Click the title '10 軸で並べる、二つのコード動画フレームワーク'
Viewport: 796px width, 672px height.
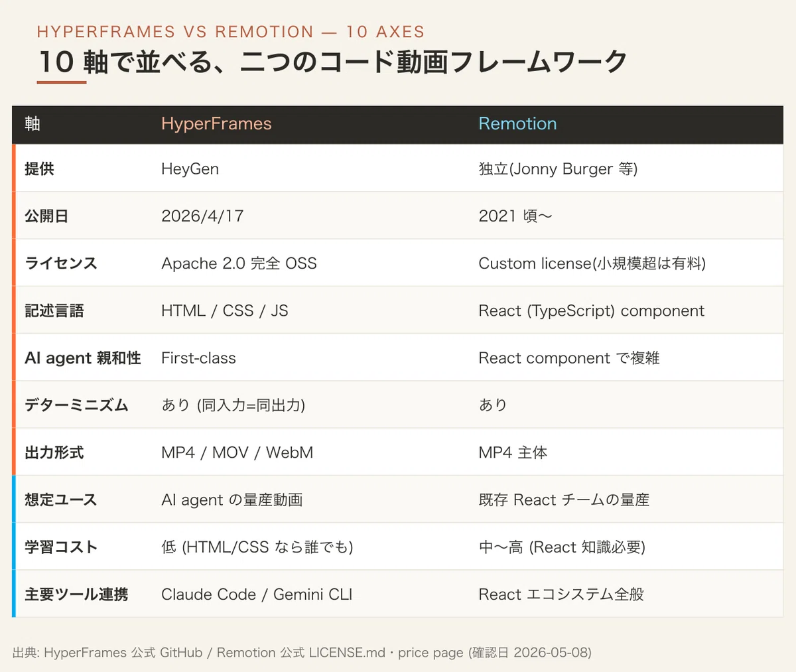[x=332, y=62]
